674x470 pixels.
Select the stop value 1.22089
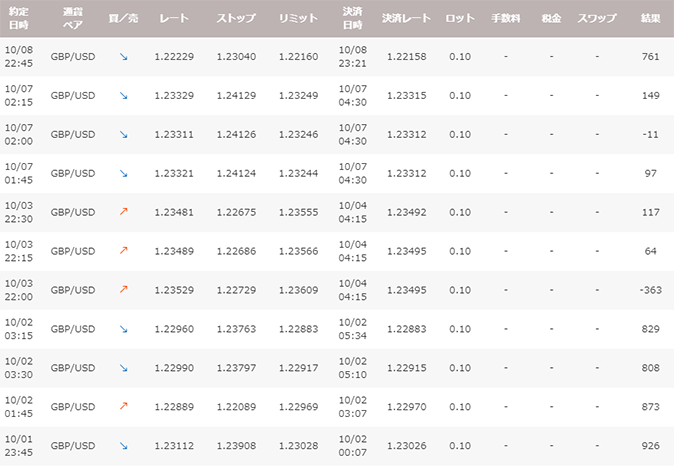click(x=235, y=407)
